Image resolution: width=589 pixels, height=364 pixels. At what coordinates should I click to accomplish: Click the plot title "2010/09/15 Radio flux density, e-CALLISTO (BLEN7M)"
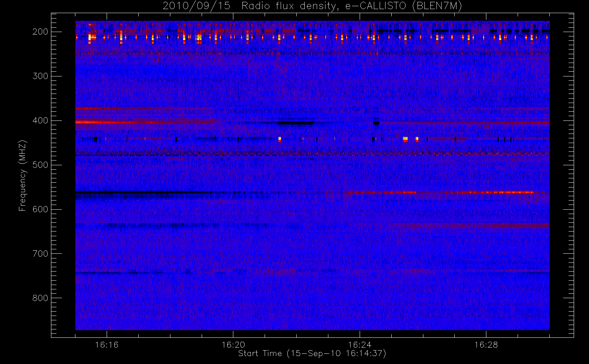[x=312, y=6]
